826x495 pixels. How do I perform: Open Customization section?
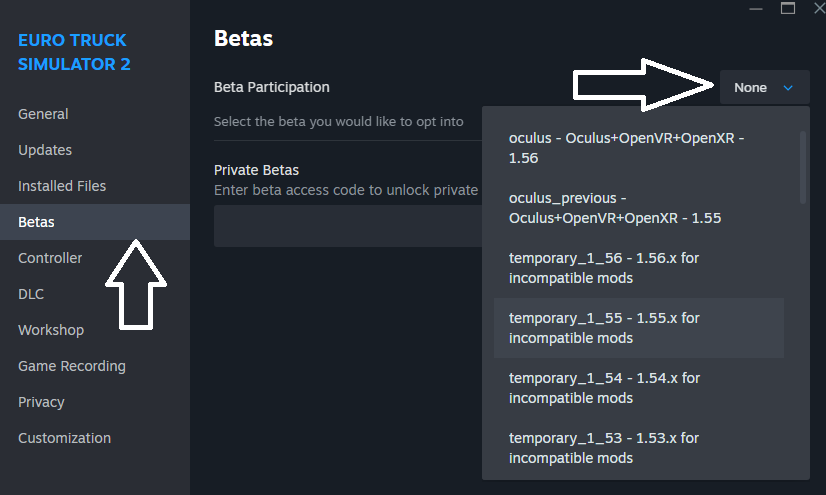64,438
